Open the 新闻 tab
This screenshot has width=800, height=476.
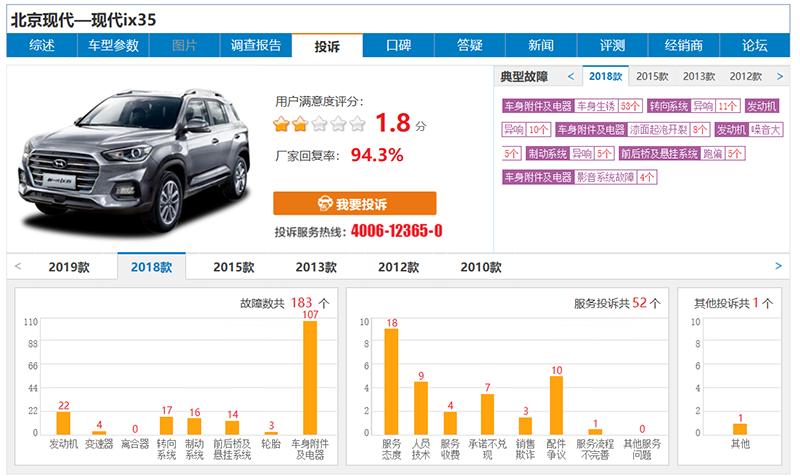[541, 45]
